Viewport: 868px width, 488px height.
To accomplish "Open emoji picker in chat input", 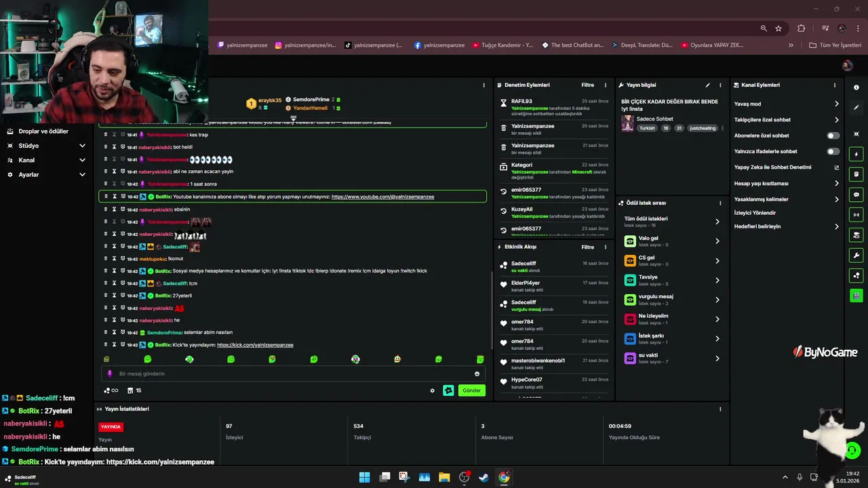I will coord(477,373).
